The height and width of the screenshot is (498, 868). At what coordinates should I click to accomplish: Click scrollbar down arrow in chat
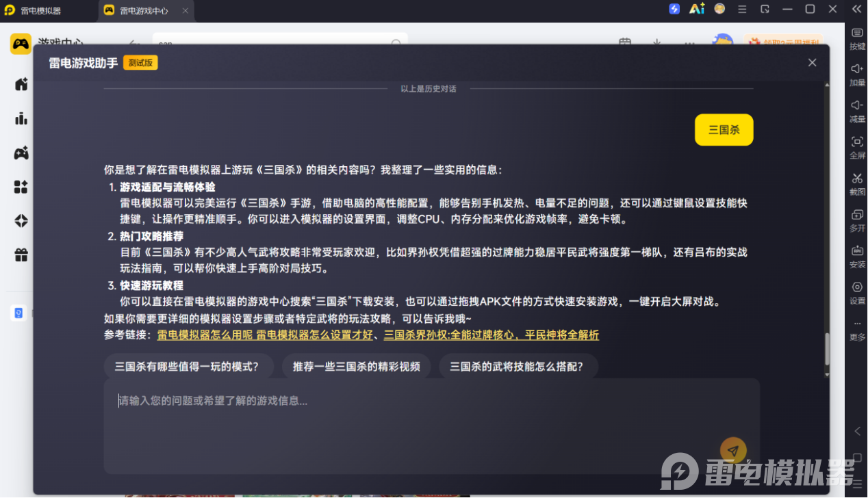coord(826,374)
